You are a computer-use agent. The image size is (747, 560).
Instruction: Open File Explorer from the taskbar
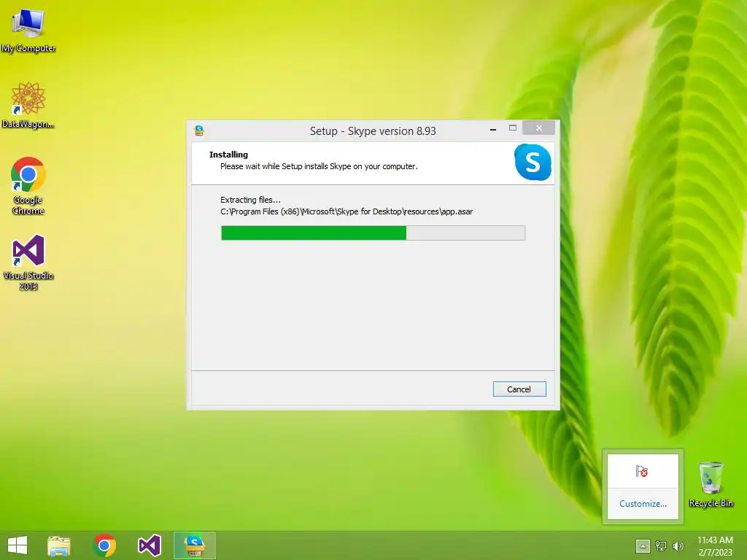[59, 545]
